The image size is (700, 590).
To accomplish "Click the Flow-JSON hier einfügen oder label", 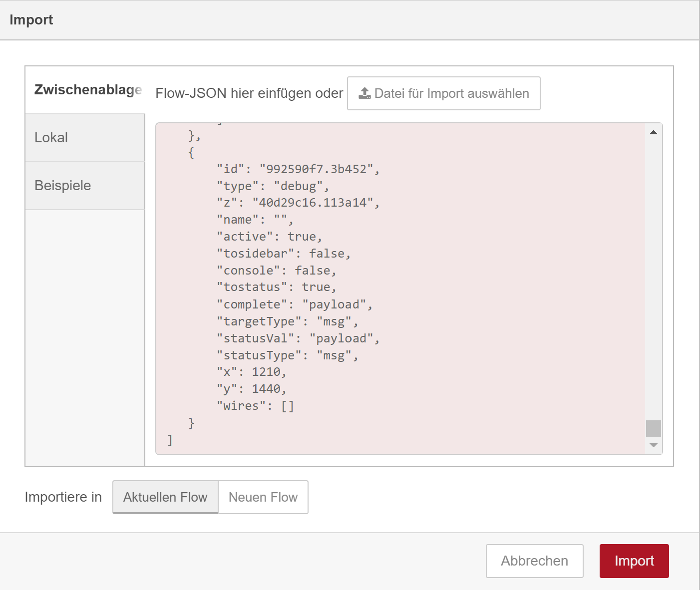I will click(x=249, y=93).
